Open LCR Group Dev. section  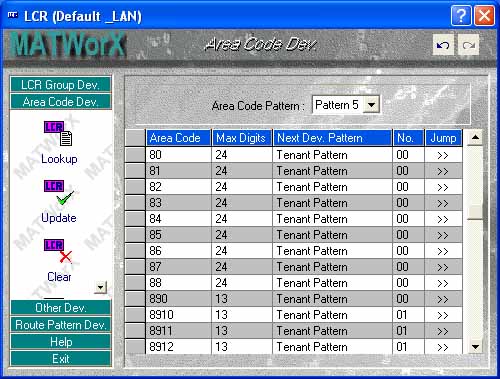coord(61,85)
